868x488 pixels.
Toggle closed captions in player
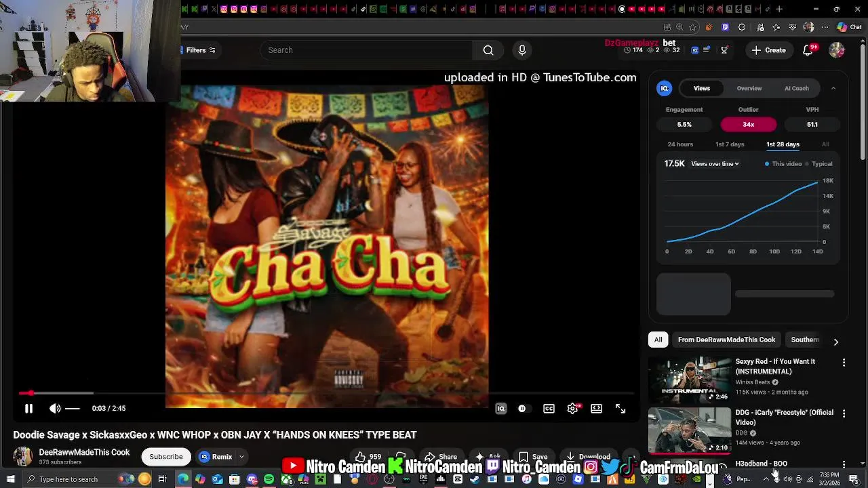pos(549,409)
